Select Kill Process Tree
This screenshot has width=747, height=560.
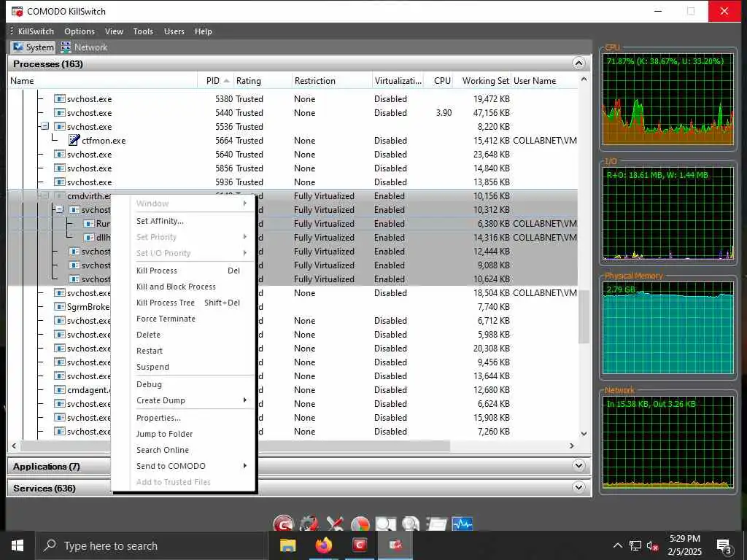pos(166,303)
